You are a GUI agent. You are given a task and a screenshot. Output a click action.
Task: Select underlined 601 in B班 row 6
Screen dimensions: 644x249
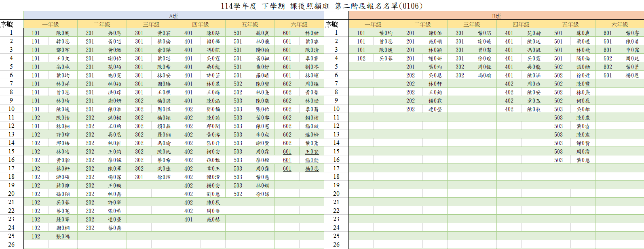click(x=608, y=75)
